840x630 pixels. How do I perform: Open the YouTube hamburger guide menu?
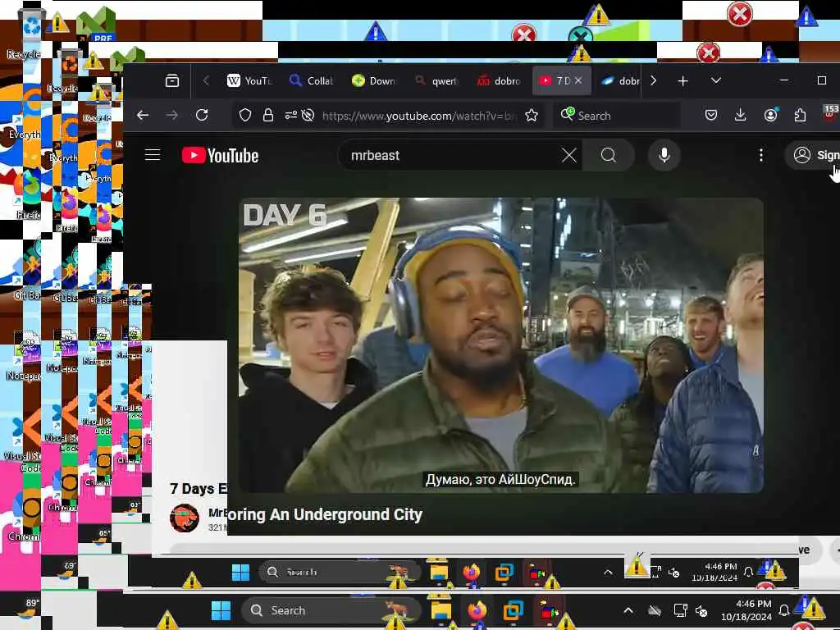point(153,155)
